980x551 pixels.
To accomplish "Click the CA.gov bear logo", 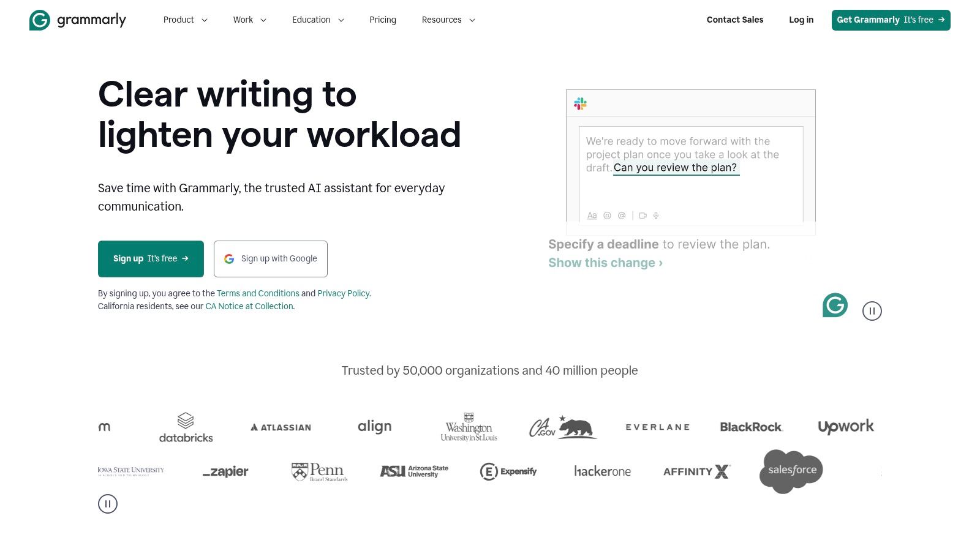I will pos(562,427).
